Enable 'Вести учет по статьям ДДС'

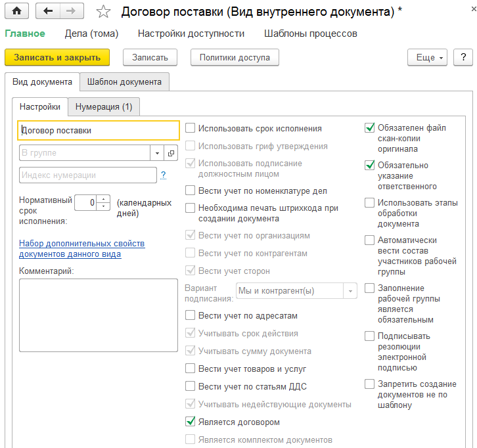(x=191, y=386)
